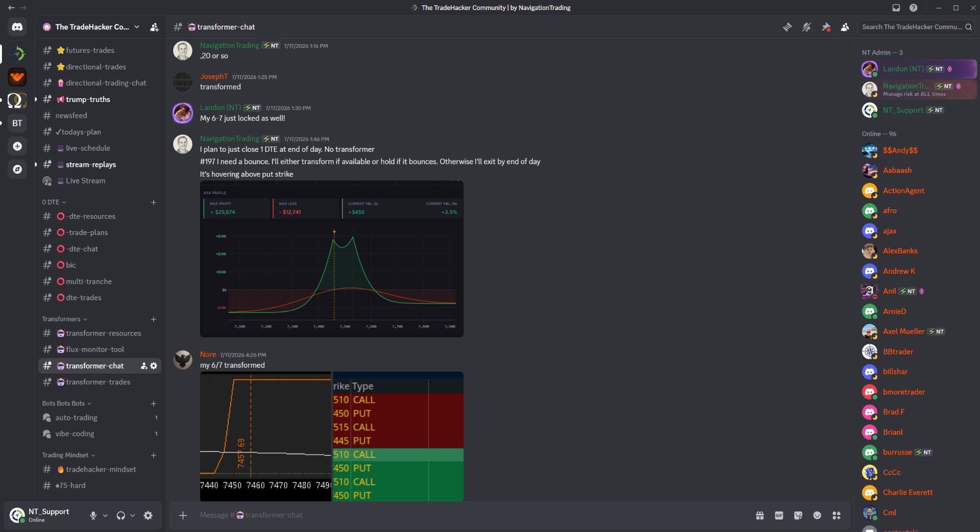
Task: Create invite icon on transformer-chat channel
Action: click(144, 366)
